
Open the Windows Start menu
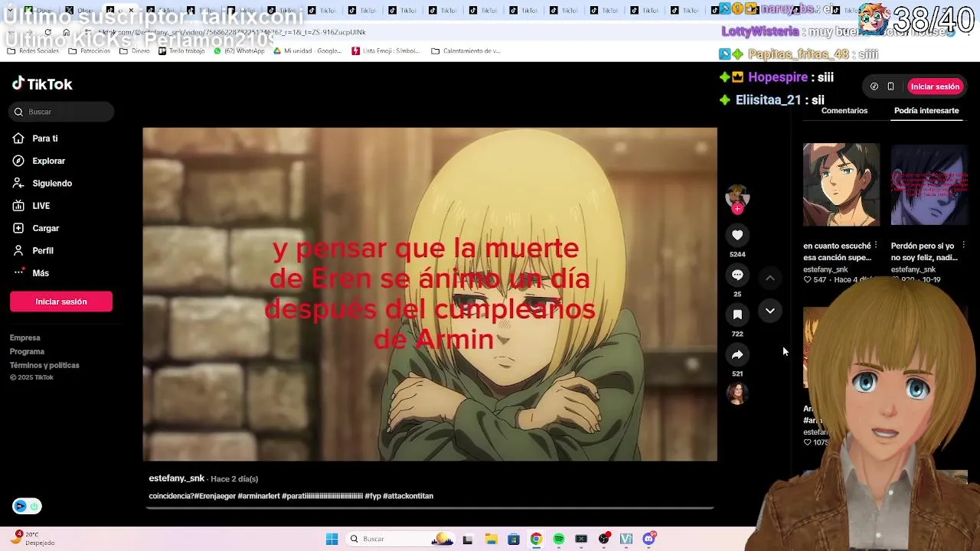(x=332, y=539)
